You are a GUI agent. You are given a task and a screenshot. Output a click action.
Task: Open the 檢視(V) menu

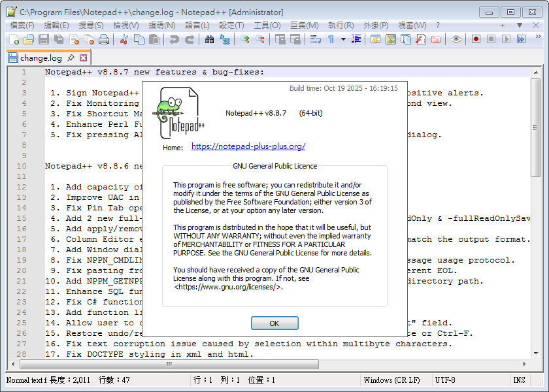[126, 25]
